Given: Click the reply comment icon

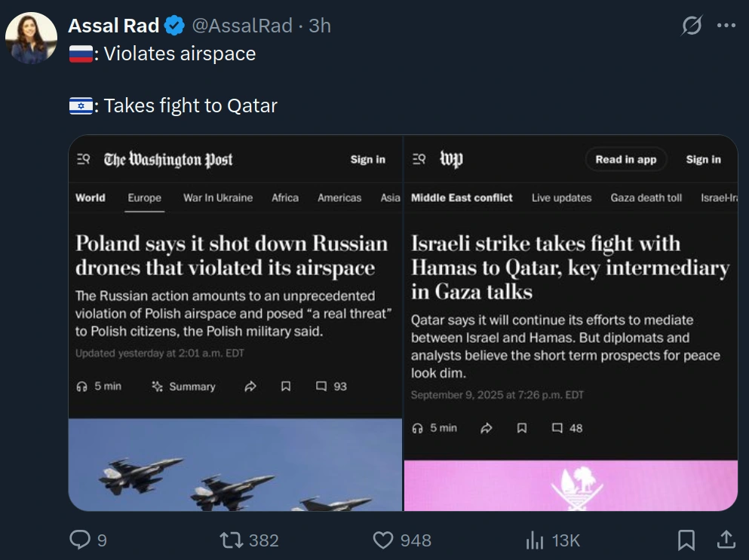Looking at the screenshot, I should click(80, 540).
